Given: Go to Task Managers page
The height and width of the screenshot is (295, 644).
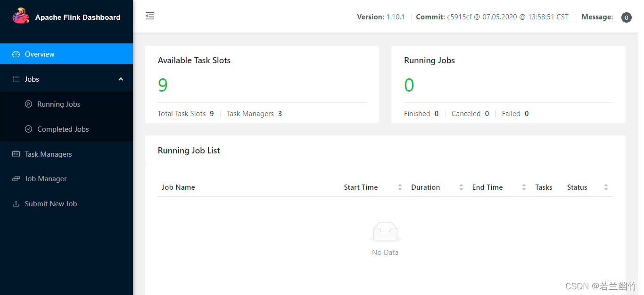Looking at the screenshot, I should (x=66, y=154).
